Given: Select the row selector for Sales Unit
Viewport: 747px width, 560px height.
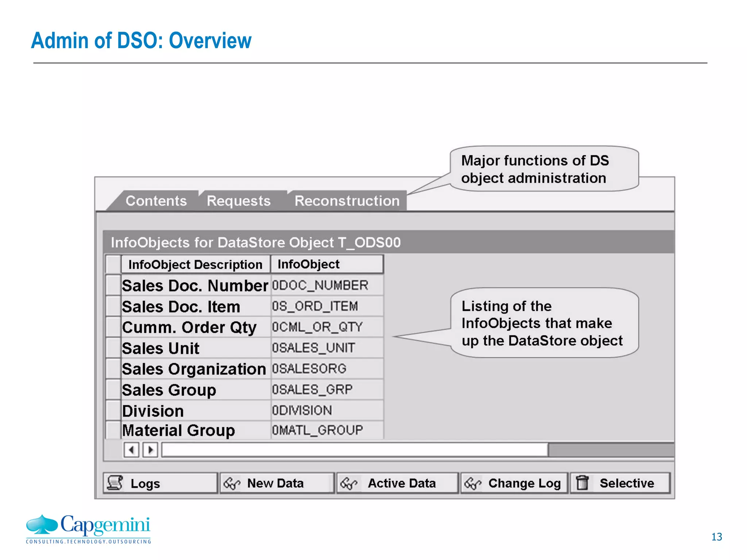Looking at the screenshot, I should click(113, 348).
